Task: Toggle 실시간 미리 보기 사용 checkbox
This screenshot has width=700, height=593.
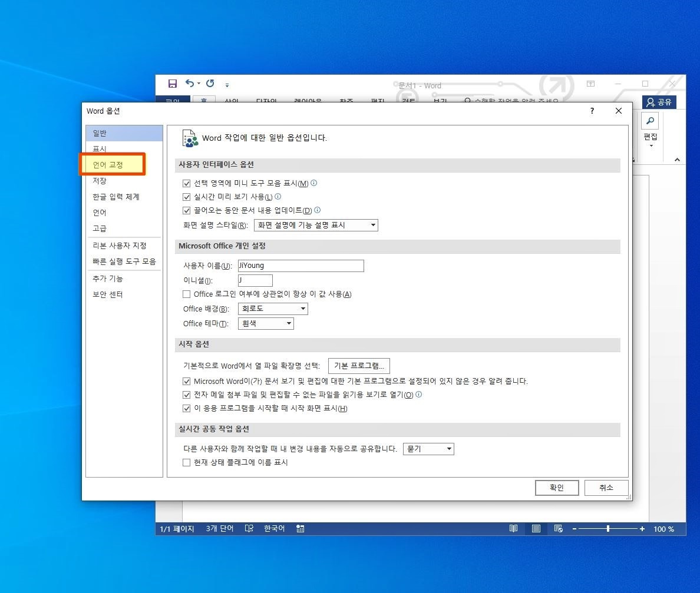Action: point(187,197)
